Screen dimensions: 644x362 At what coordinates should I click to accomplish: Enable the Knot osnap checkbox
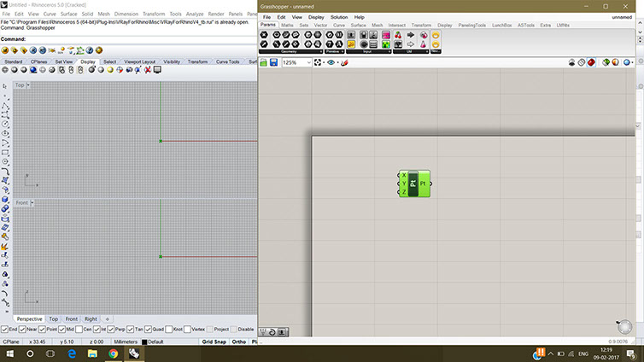click(x=168, y=330)
